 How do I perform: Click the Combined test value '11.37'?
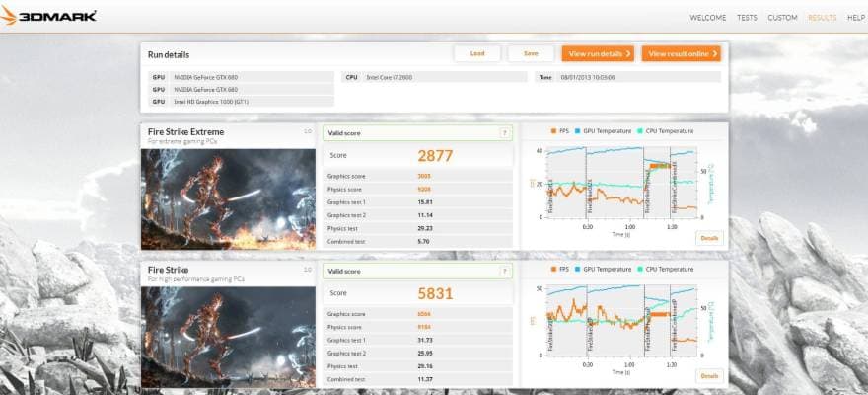pyautogui.click(x=424, y=380)
